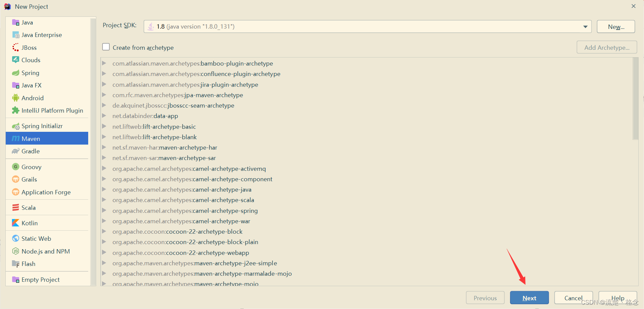The width and height of the screenshot is (644, 309).
Task: Select the Application Forge icon
Action: click(x=15, y=192)
